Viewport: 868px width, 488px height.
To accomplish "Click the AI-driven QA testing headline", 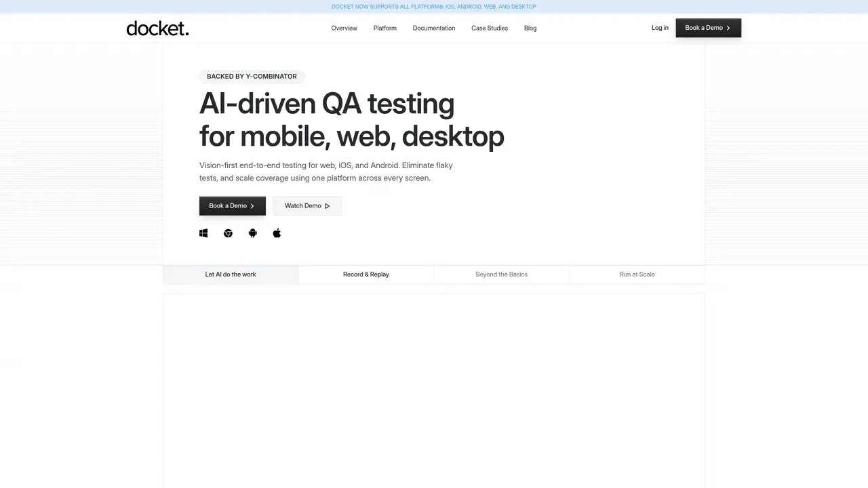I will coord(351,120).
